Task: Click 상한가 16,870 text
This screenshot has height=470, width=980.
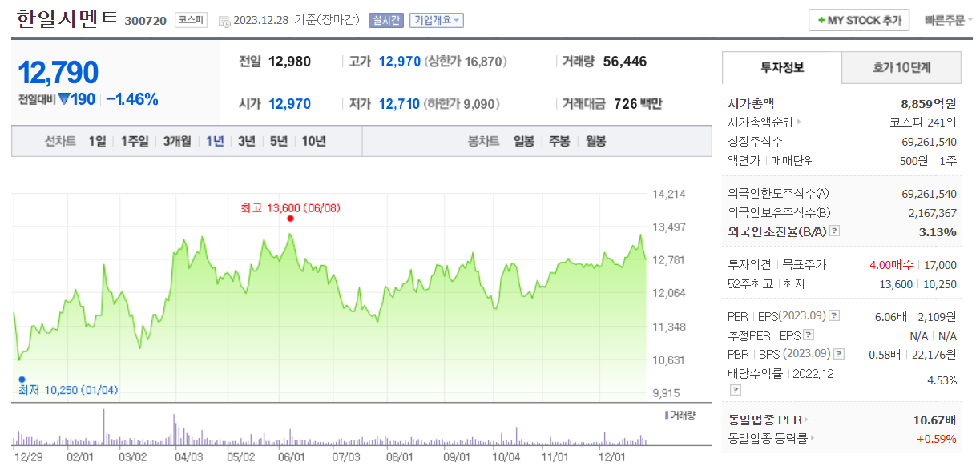Action: pos(466,62)
